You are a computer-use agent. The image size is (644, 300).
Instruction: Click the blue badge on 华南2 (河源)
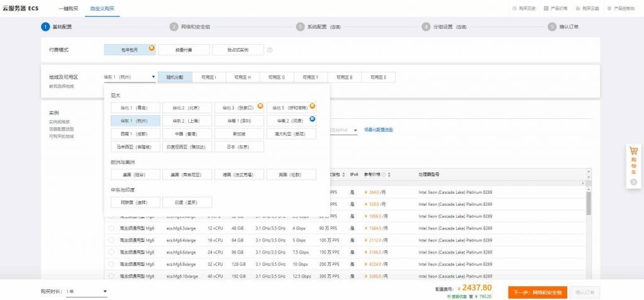click(313, 119)
